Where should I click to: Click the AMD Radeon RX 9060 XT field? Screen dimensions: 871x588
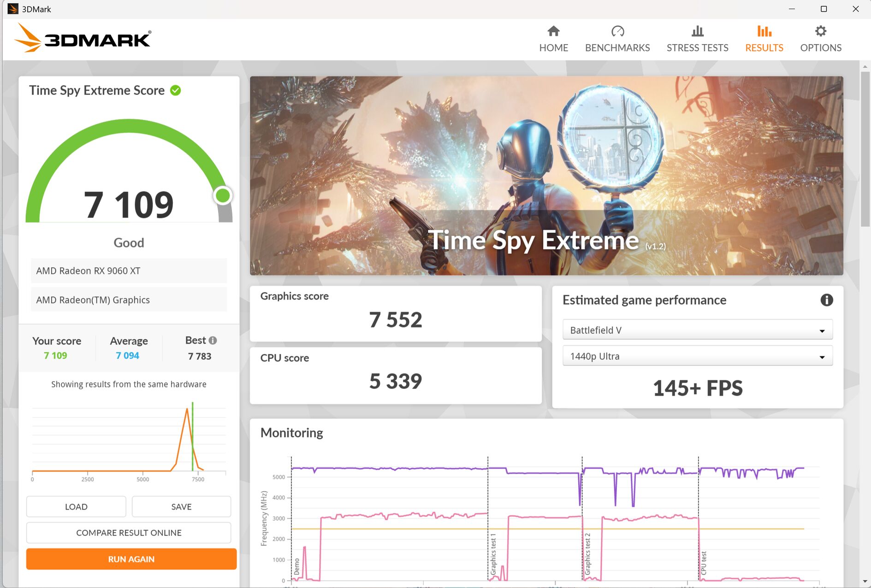(129, 271)
